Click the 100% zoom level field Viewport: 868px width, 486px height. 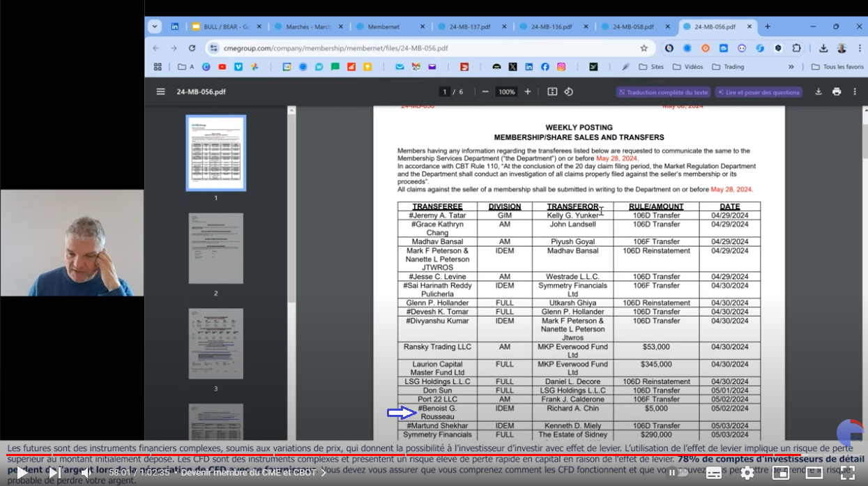coord(506,92)
